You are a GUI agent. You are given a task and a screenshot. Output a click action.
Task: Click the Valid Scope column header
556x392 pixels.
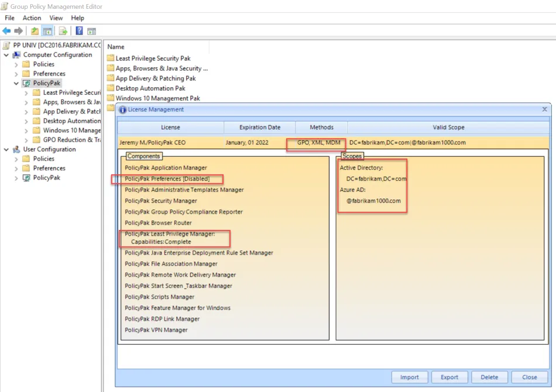[x=448, y=127]
